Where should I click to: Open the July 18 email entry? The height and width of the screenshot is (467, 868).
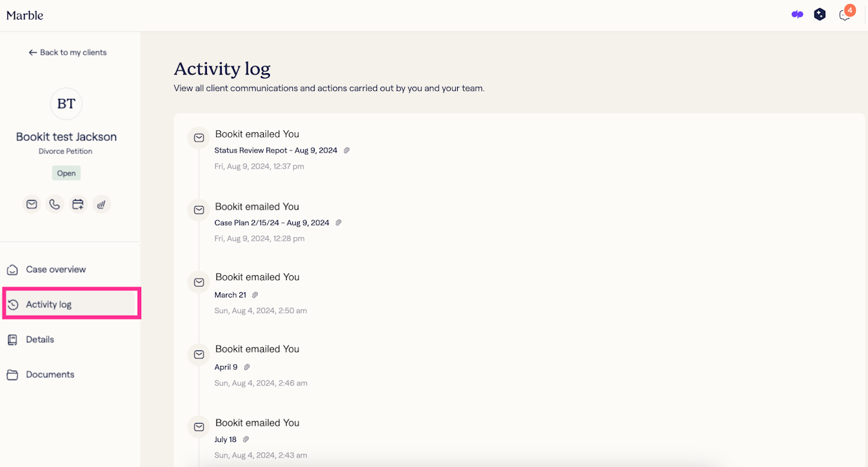tap(225, 439)
